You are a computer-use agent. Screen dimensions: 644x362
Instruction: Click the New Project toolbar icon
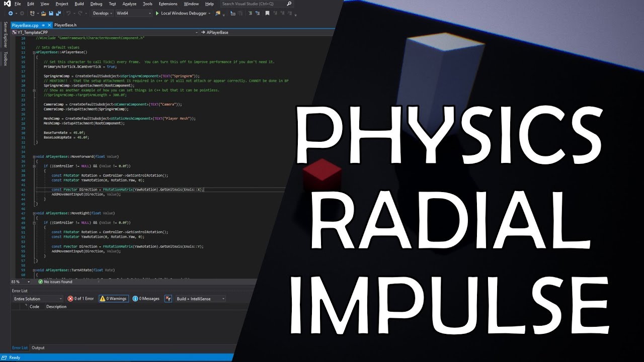click(32, 13)
